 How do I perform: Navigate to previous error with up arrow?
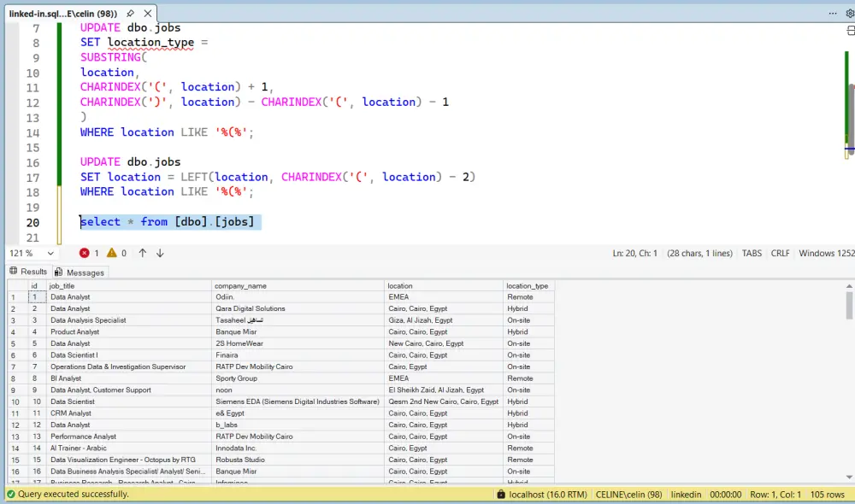(141, 253)
